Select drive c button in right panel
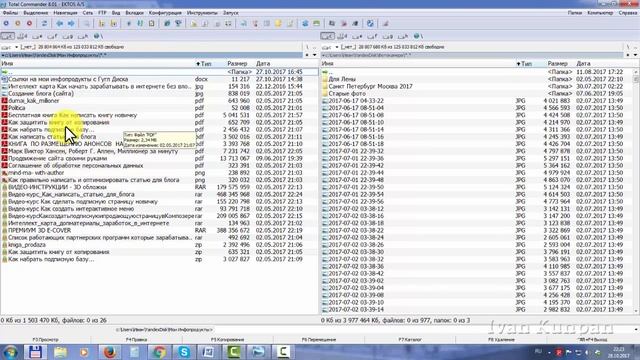This screenshot has height=360, width=640. [x=327, y=36]
